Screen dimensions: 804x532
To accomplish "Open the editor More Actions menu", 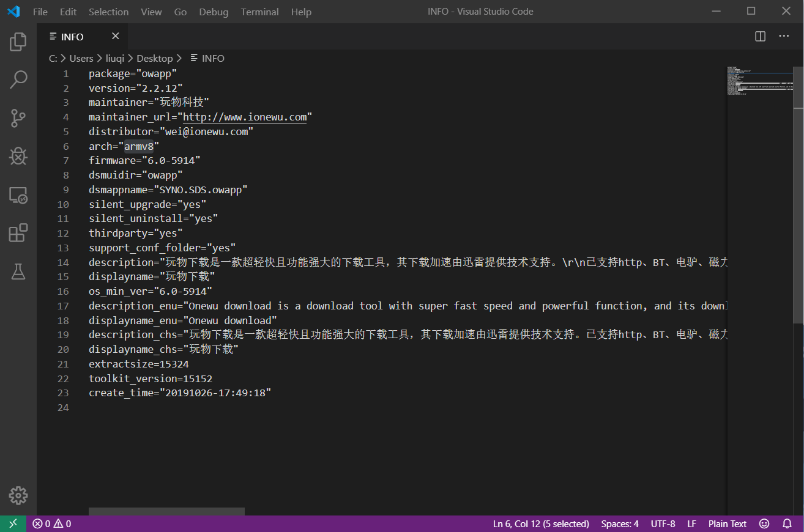I will click(784, 37).
